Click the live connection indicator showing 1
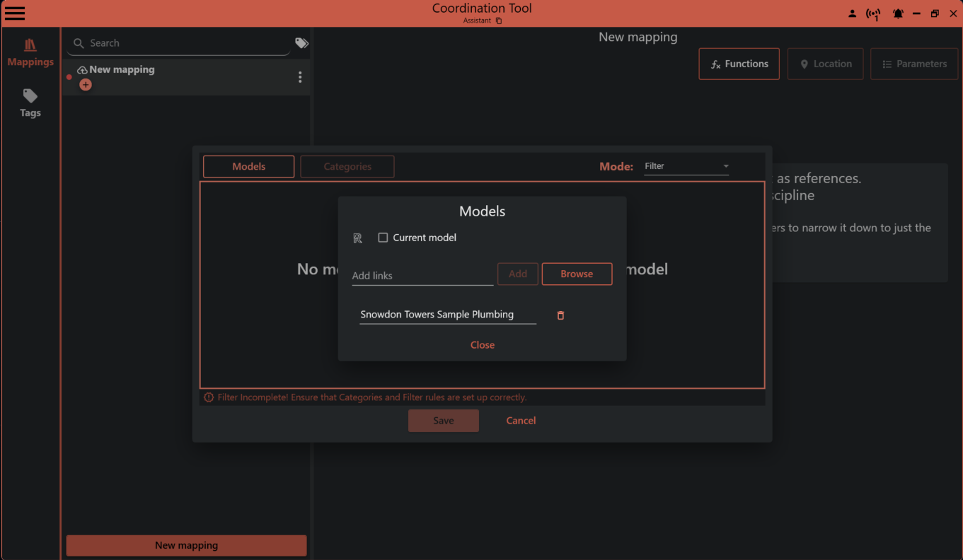 point(873,13)
